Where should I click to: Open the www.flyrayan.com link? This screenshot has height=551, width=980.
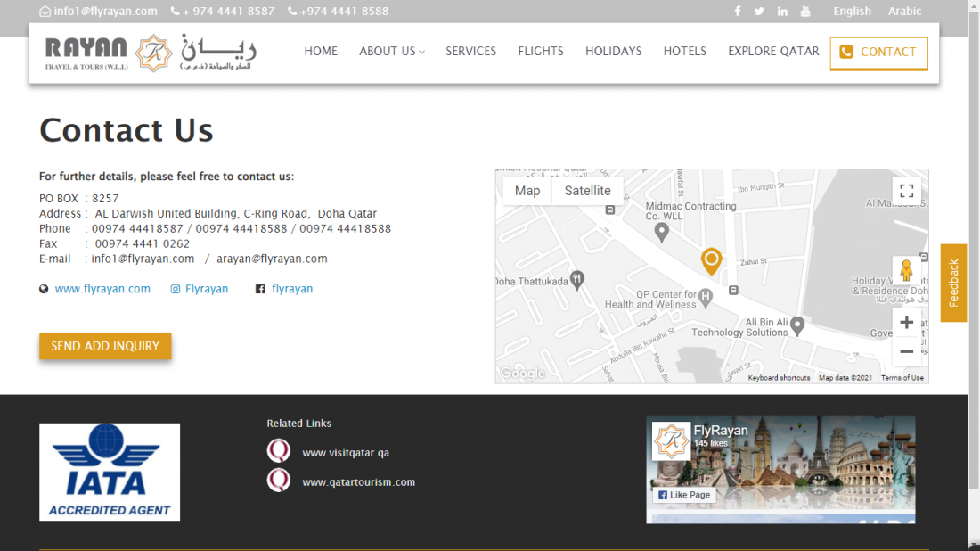pyautogui.click(x=102, y=289)
